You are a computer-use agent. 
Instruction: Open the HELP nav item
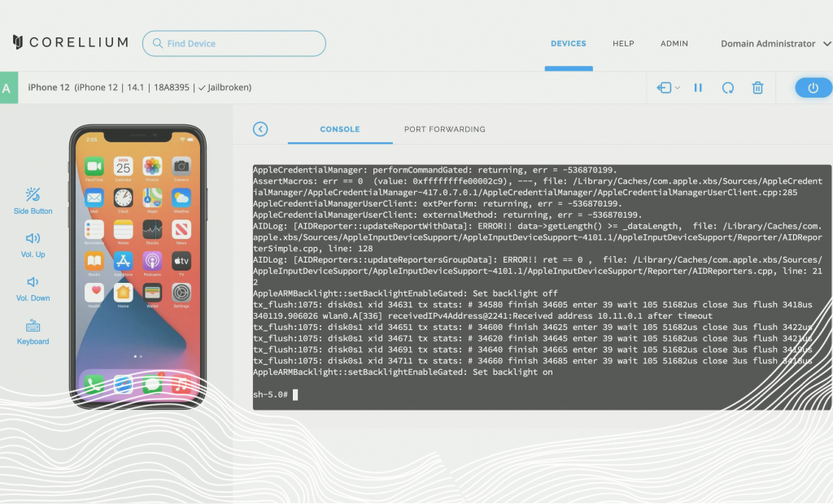coord(623,44)
